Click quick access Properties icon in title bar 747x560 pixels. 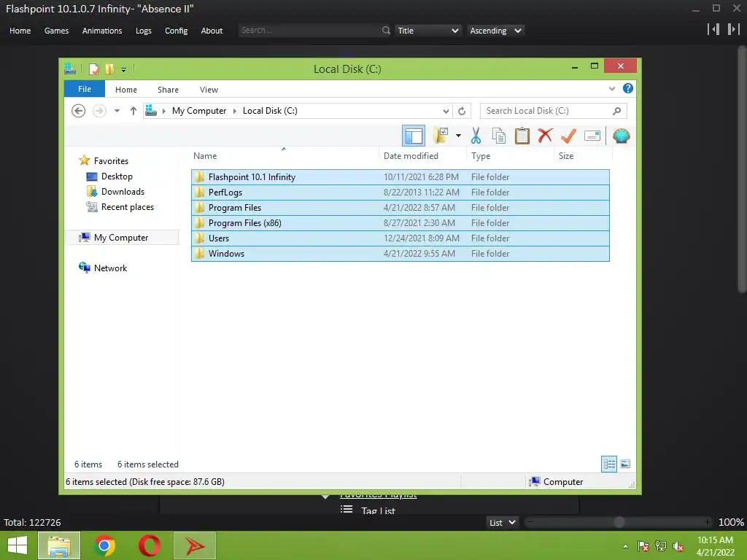pyautogui.click(x=94, y=69)
